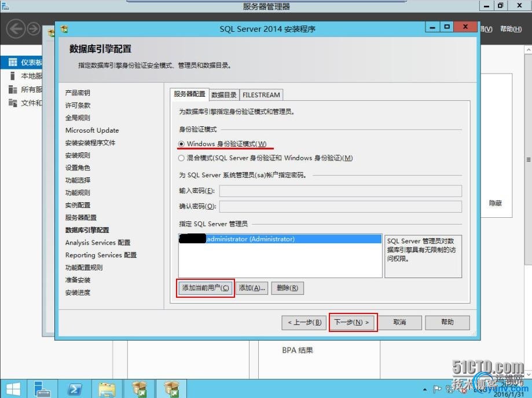This screenshot has width=532, height=398.
Task: Open the Windows Start button
Action: tap(13, 389)
